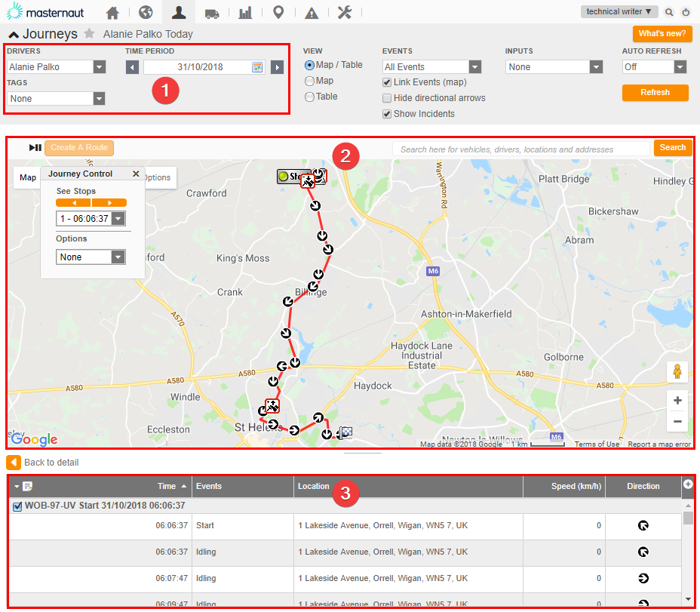Screen dimensions: 700x612
Task: Select Map only view radio button
Action: point(309,81)
